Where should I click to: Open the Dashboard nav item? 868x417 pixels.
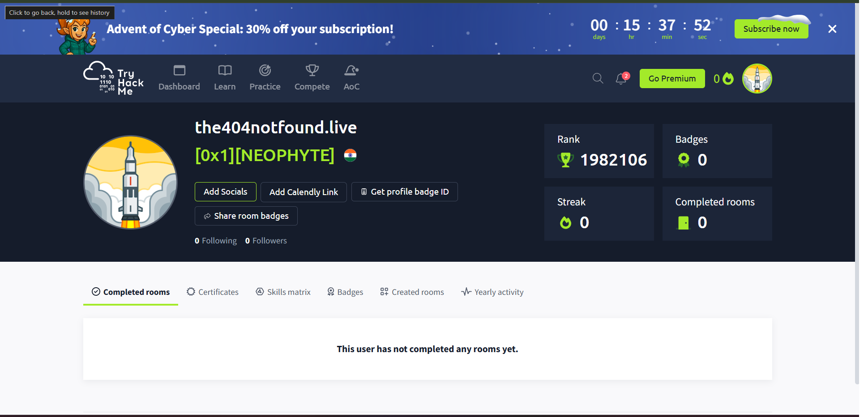coord(179,78)
